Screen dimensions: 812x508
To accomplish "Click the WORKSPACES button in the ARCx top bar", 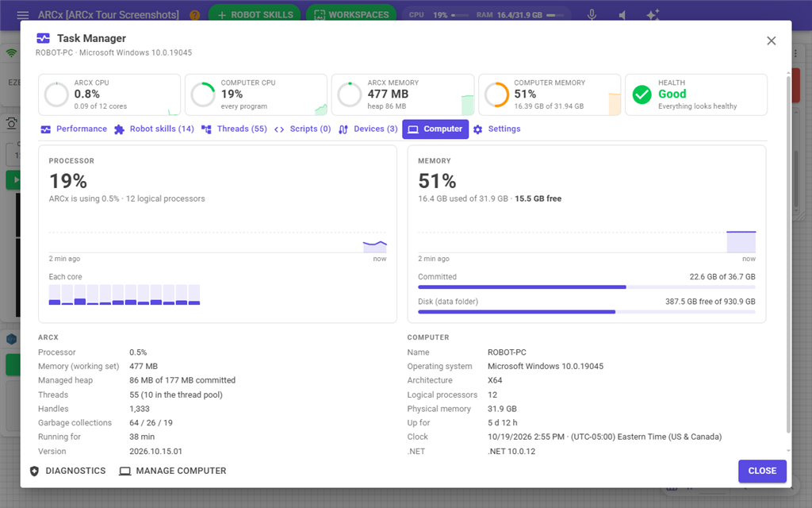I will tap(351, 14).
